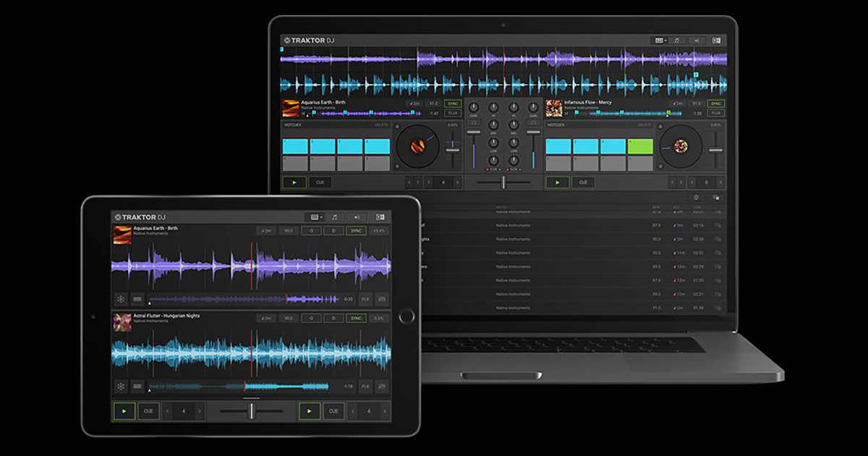This screenshot has height=456, width=868.
Task: Click the left CUE button on the tablet
Action: (x=148, y=411)
